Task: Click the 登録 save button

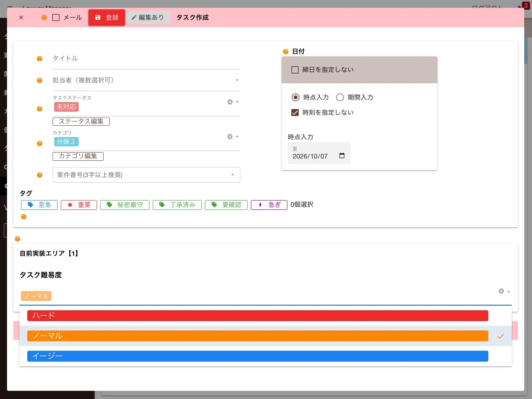Action: [x=107, y=18]
